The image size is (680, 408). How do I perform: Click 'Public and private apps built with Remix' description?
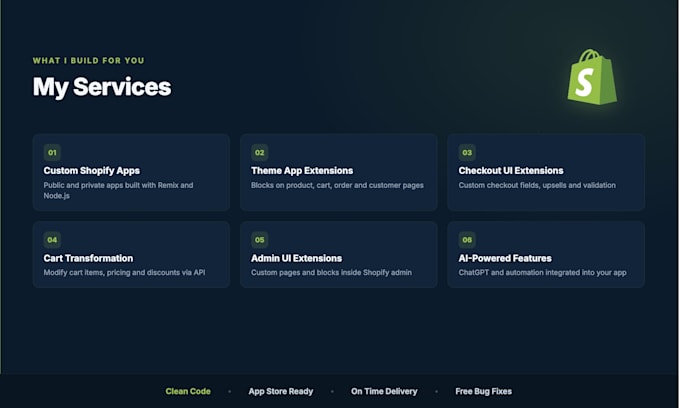click(118, 190)
